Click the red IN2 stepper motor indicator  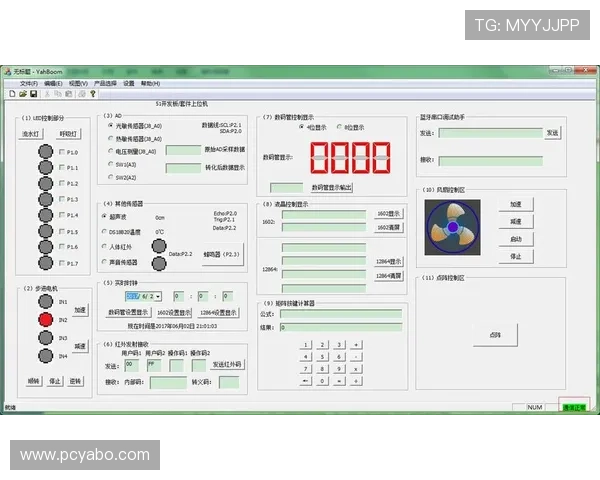(44, 320)
